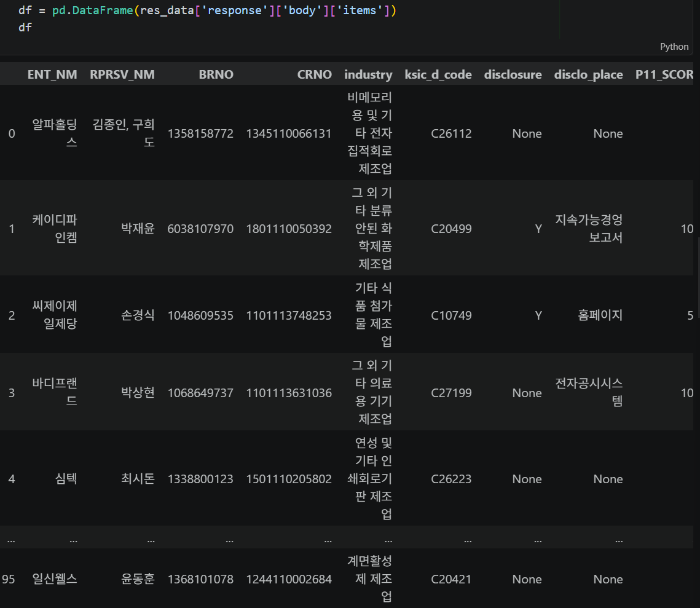Click CRNO value 1501110205802
The height and width of the screenshot is (608, 700).
(289, 479)
